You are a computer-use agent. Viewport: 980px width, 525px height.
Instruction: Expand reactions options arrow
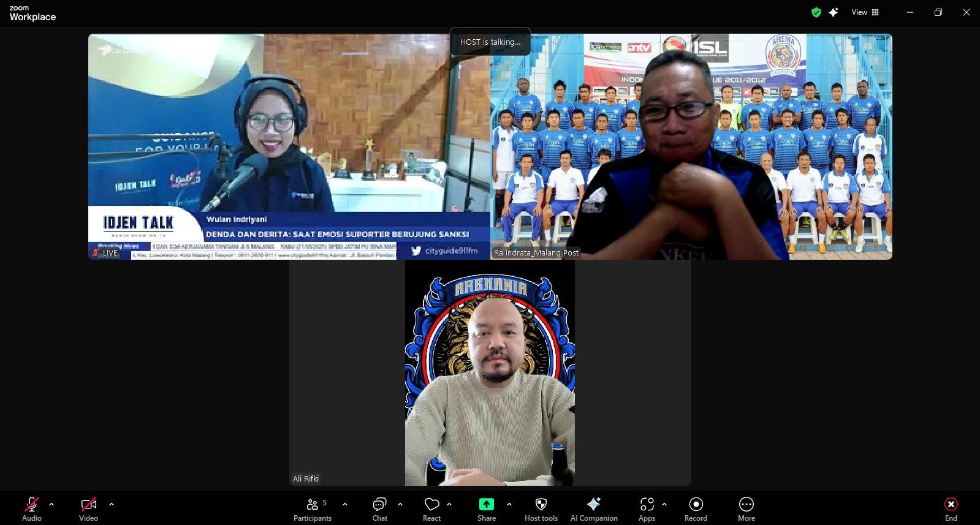[449, 504]
